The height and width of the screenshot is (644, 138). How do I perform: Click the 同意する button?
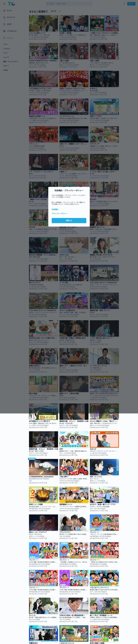(69, 220)
